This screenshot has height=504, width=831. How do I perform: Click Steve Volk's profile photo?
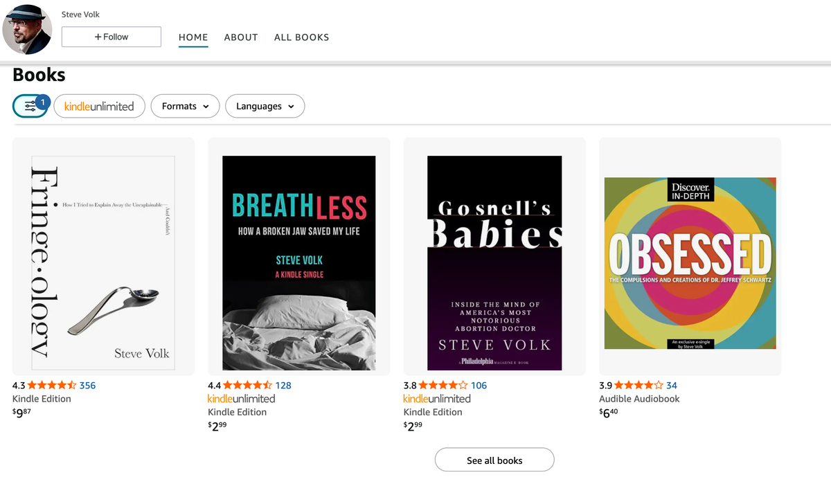27,29
